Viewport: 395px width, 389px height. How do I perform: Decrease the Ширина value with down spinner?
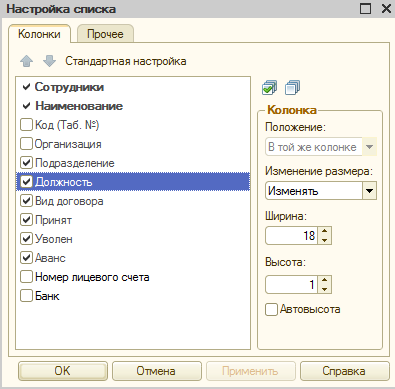click(x=325, y=240)
